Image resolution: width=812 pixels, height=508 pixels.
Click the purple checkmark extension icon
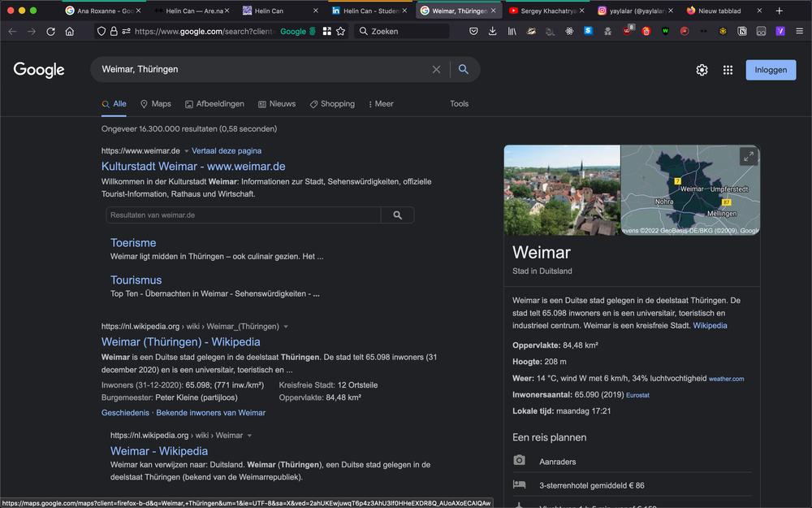pyautogui.click(x=780, y=32)
